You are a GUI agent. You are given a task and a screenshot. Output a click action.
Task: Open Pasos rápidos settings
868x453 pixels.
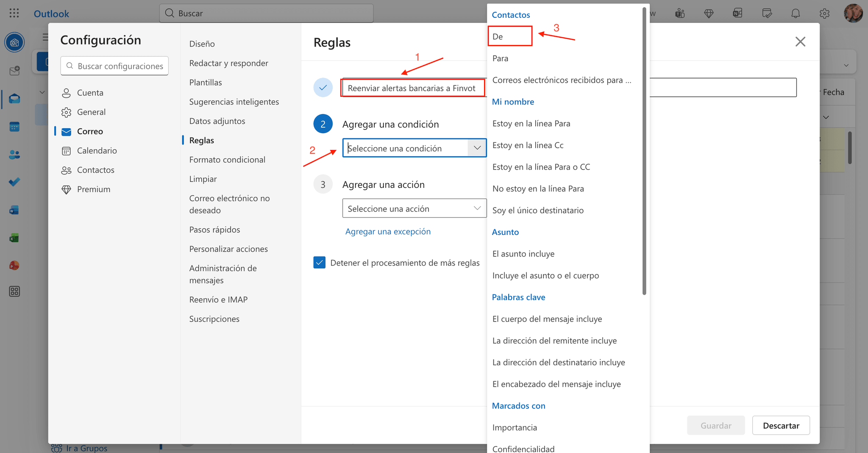pyautogui.click(x=214, y=229)
